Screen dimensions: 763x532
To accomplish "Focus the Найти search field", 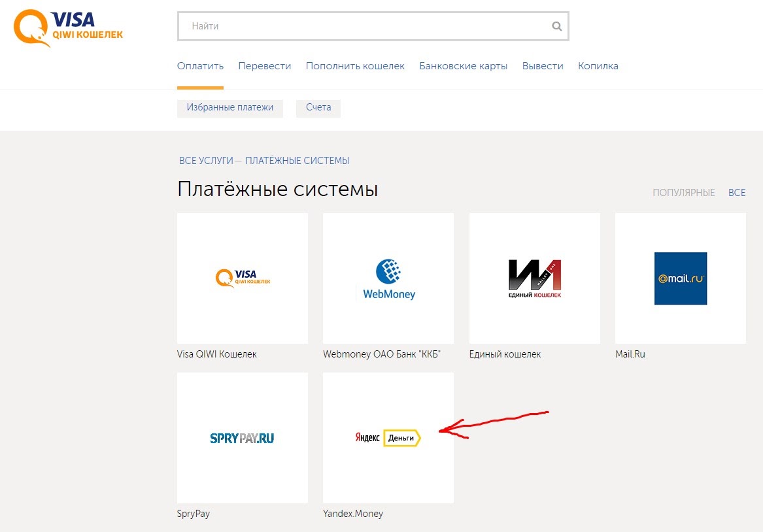I will tap(373, 26).
